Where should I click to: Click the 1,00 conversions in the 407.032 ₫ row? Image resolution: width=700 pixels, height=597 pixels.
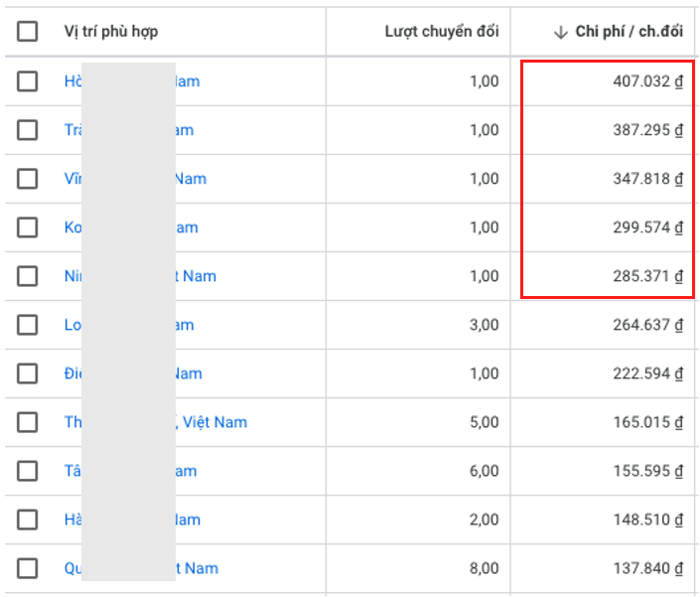click(484, 81)
